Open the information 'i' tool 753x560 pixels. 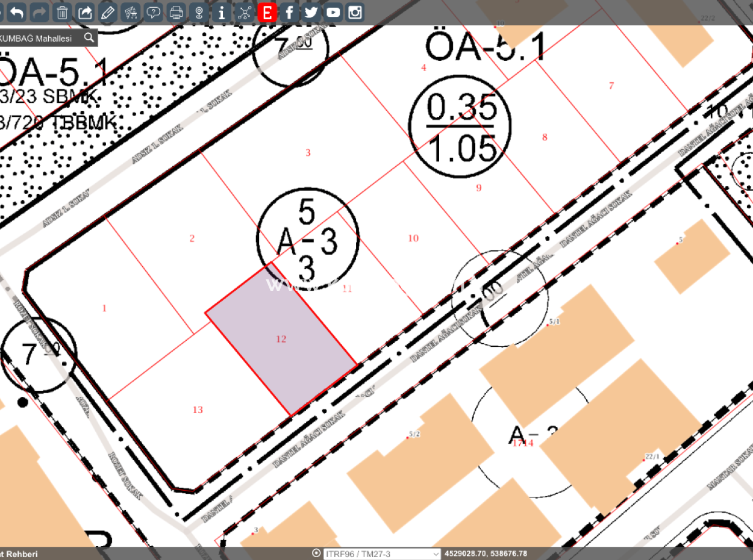click(222, 12)
